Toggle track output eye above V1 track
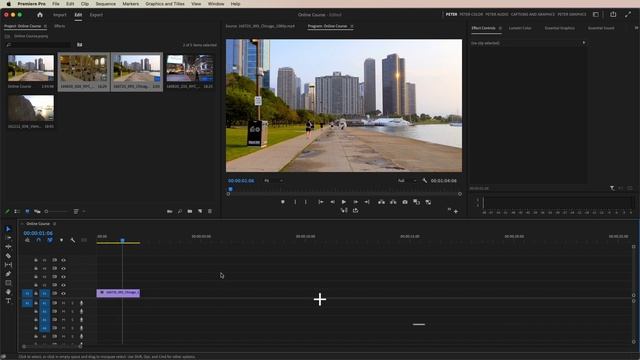This screenshot has width=640, height=360. click(63, 285)
